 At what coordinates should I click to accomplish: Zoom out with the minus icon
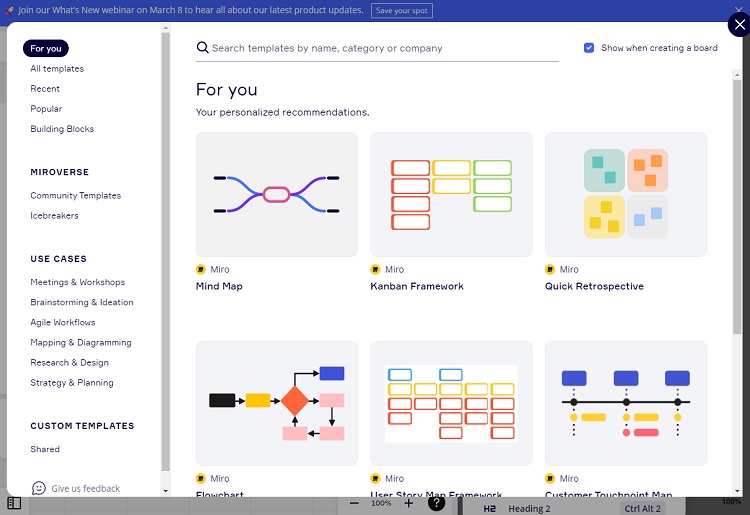click(x=354, y=503)
